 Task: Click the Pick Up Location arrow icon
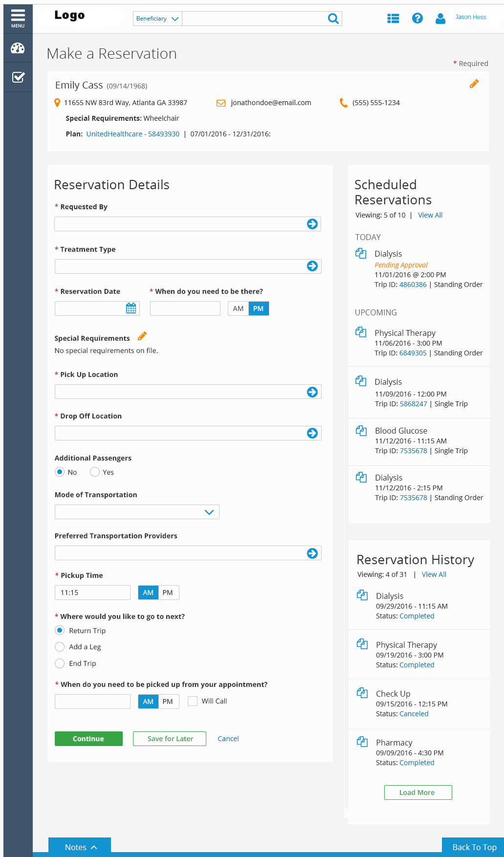point(312,392)
